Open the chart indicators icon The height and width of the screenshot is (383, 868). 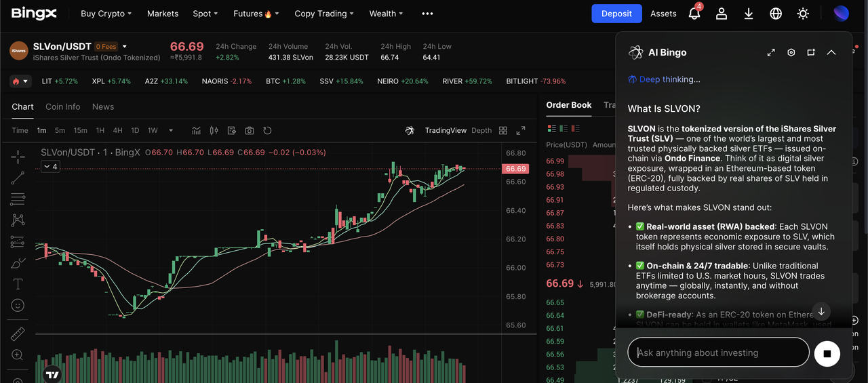pos(197,130)
